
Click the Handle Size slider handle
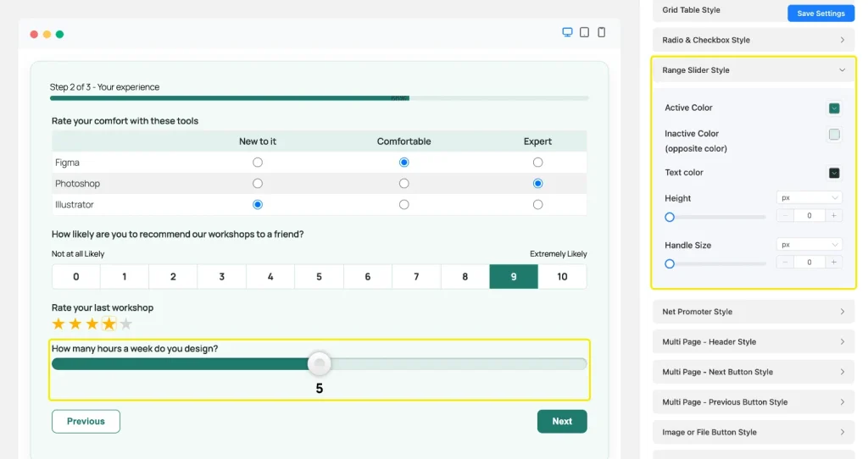coord(670,263)
